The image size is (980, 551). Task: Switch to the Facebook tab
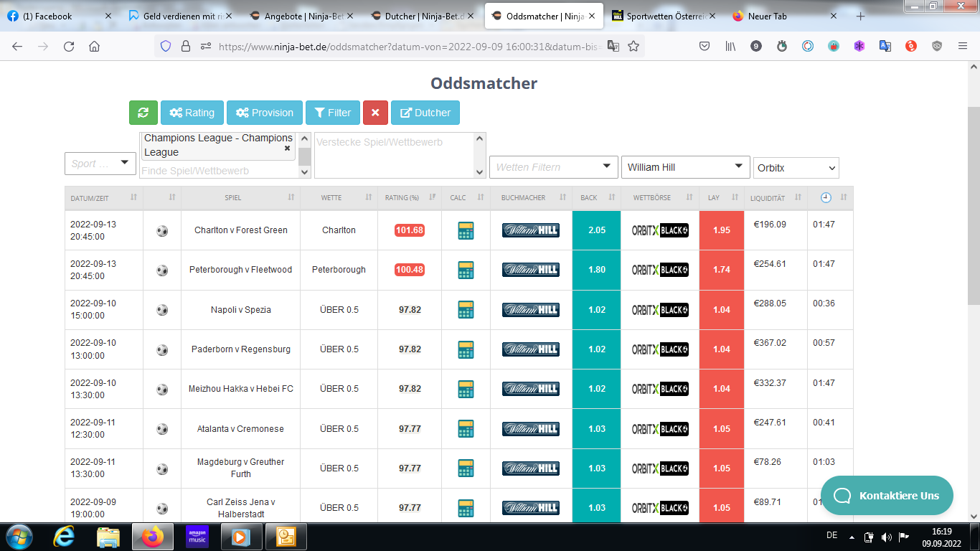click(60, 16)
